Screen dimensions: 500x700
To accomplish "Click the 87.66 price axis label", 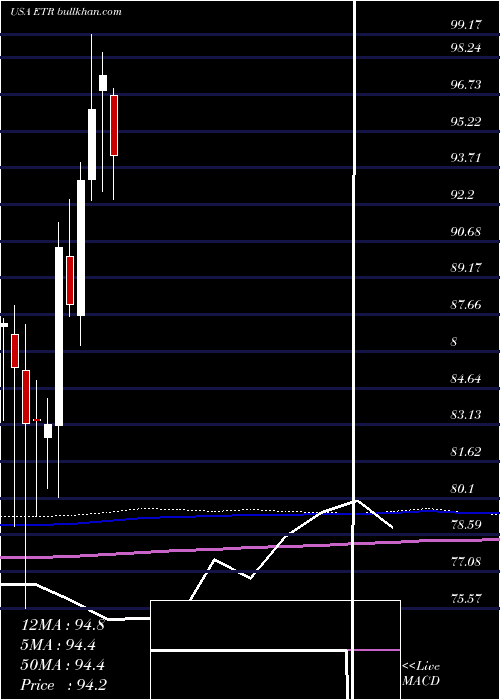I will point(466,305).
